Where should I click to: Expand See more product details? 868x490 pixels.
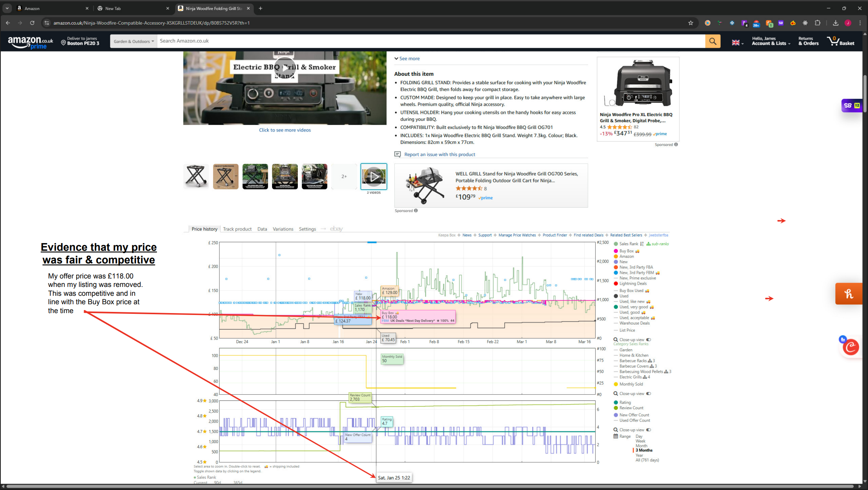tap(407, 59)
